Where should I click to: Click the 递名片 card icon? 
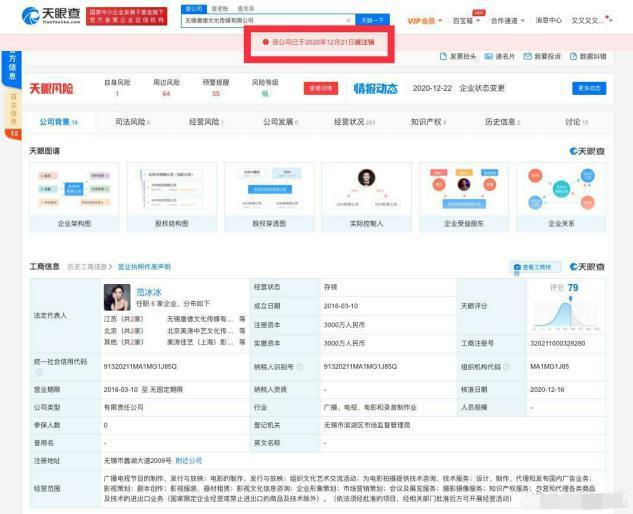point(488,57)
